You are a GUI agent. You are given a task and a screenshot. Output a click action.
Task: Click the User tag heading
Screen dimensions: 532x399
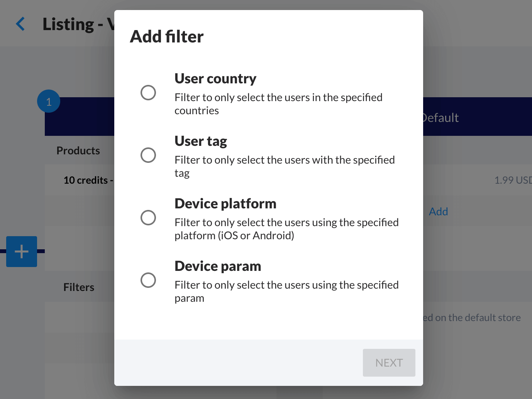click(201, 141)
